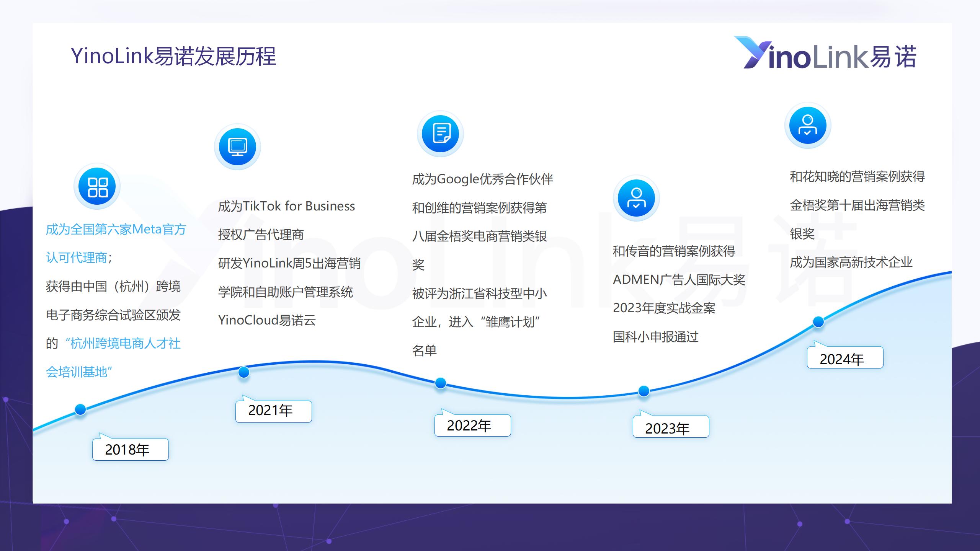The height and width of the screenshot is (551, 980).
Task: Click the four-squares grid icon above 2018 text
Action: point(97,187)
